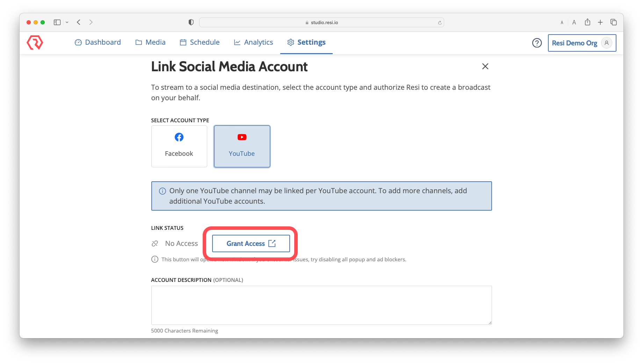Go to the Schedule tab
Image resolution: width=643 pixels, height=364 pixels.
pyautogui.click(x=200, y=42)
